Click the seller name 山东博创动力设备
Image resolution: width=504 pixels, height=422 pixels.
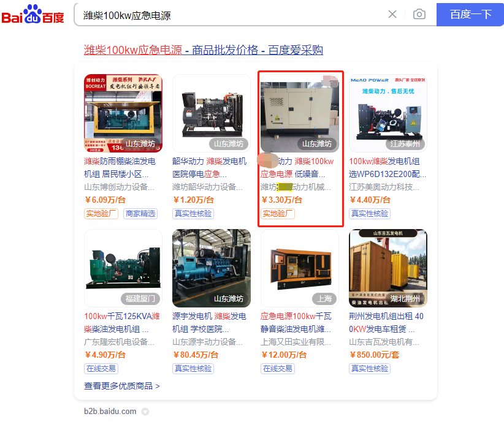(119, 187)
